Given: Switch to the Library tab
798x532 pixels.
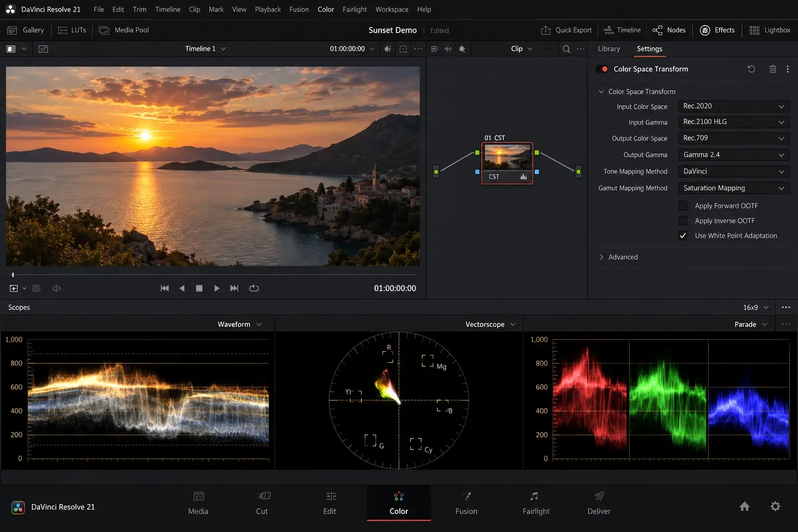Looking at the screenshot, I should click(x=609, y=49).
